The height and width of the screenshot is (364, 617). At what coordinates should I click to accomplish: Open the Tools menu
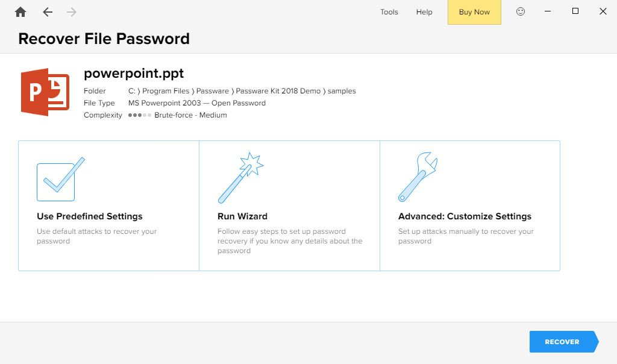tap(389, 12)
